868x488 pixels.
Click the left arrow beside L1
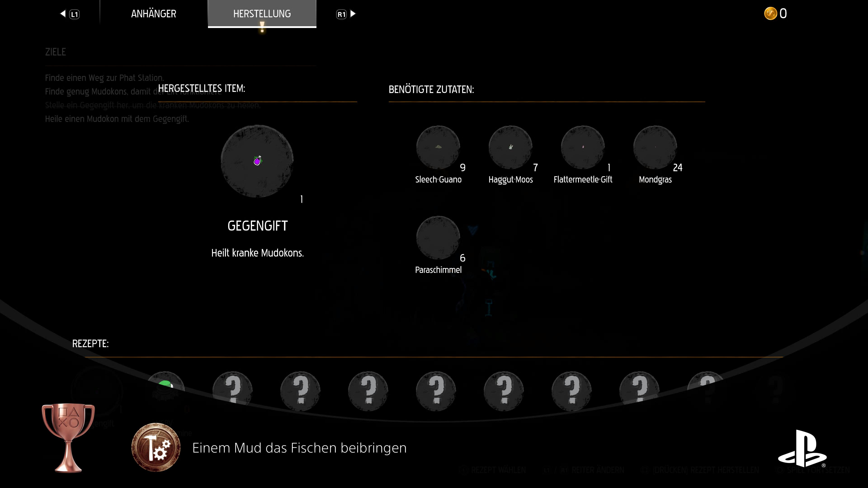(63, 14)
